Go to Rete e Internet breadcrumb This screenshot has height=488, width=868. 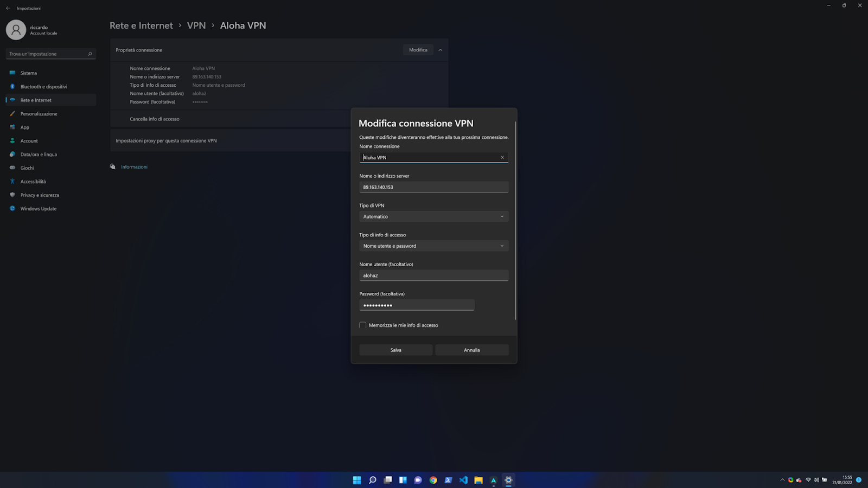(x=141, y=25)
